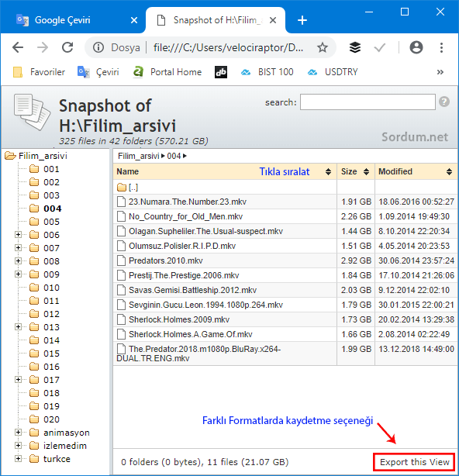This screenshot has height=476, width=459.
Task: Select 23.Numara.The.Number.23.mkv file name
Action: pyautogui.click(x=188, y=202)
